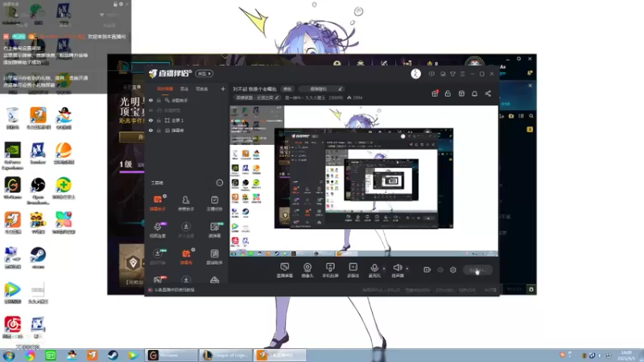Open the speaker dropdown arrow
Screen dimensions: 644x362
point(407,269)
